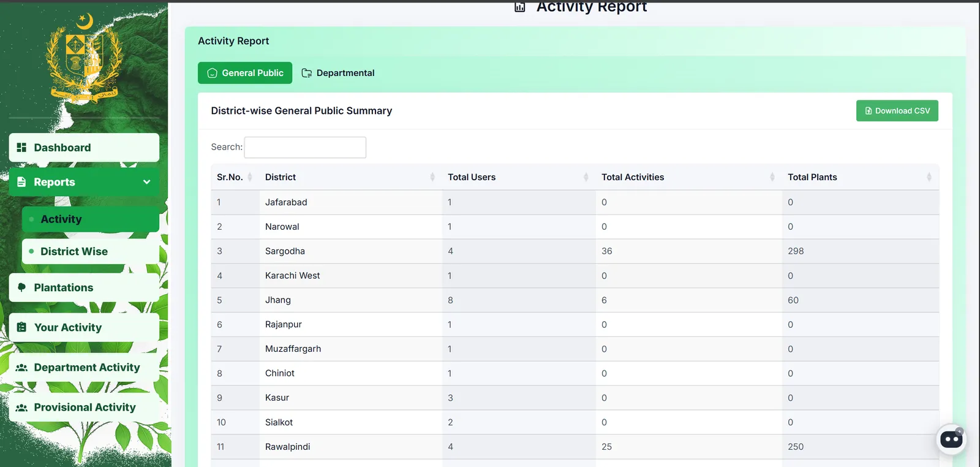Collapse the Reports menu chevron
The image size is (980, 467).
click(146, 182)
